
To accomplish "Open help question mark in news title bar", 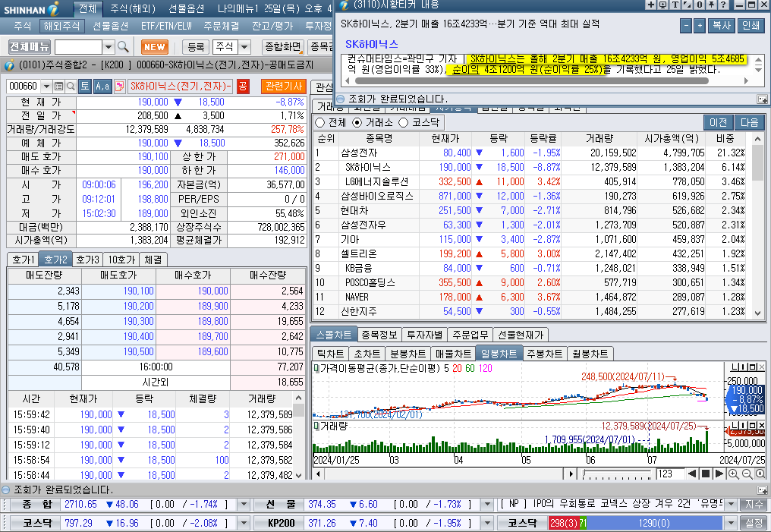I will (722, 5).
